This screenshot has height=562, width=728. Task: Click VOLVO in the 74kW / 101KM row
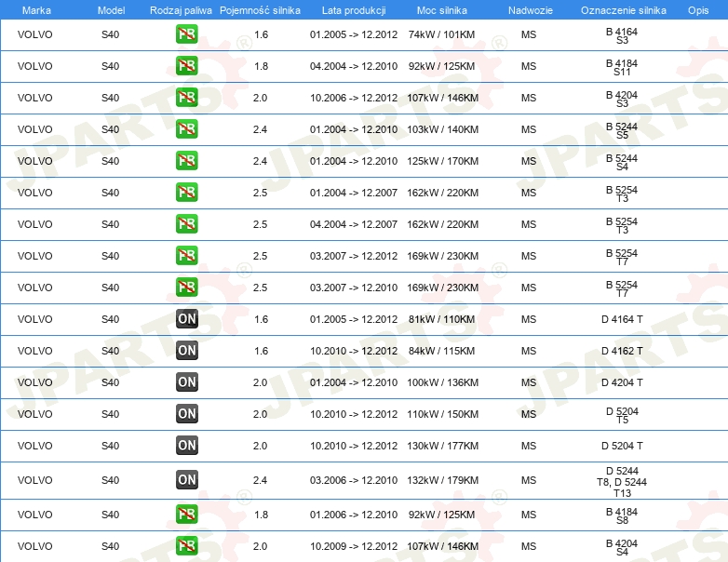coord(34,34)
